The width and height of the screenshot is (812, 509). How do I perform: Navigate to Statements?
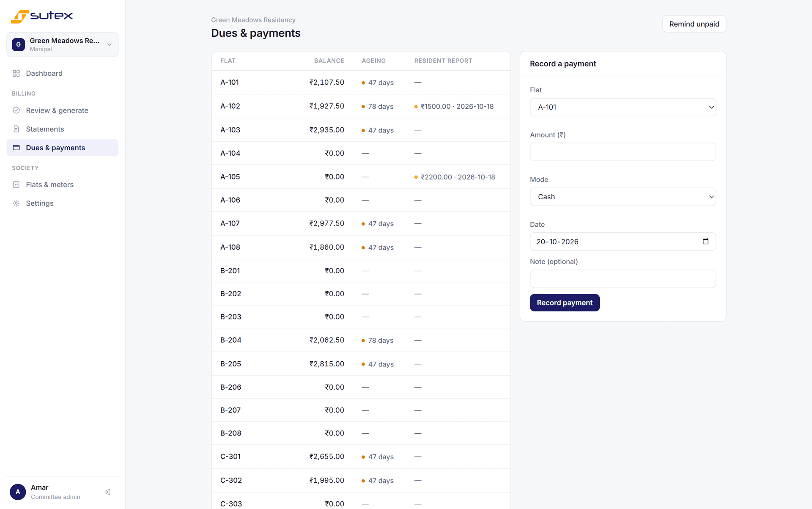tap(63, 129)
